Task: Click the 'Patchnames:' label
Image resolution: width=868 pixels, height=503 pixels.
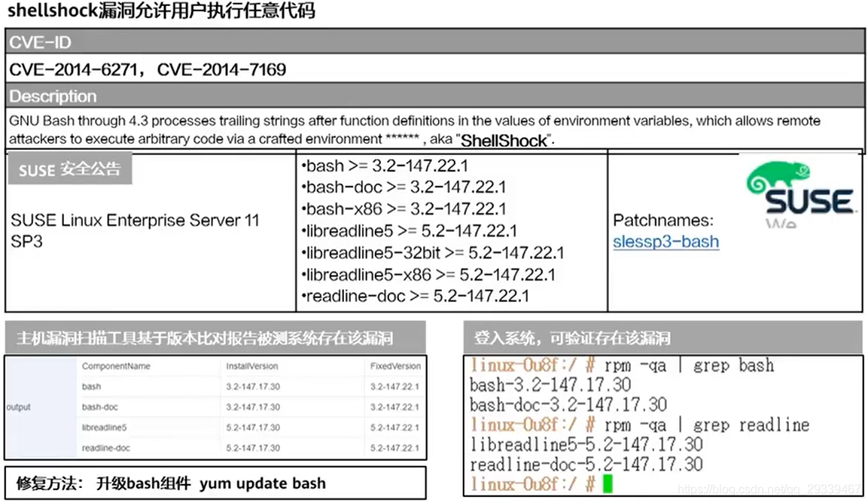Action: coord(663,221)
